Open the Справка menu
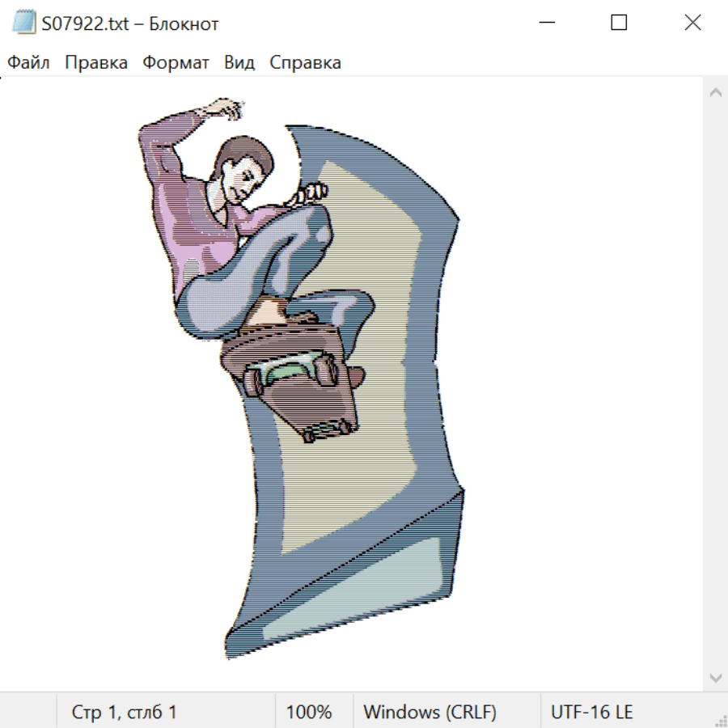This screenshot has width=728, height=728. coord(305,63)
